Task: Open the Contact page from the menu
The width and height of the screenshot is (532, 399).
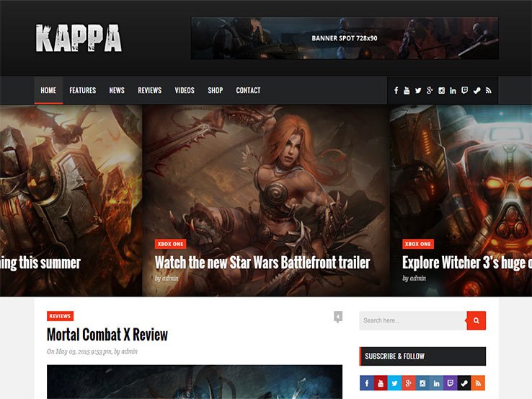Action: (248, 90)
